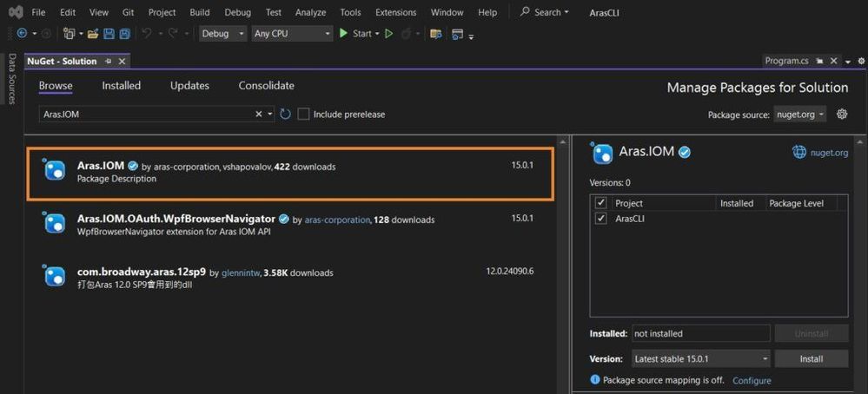Screen dimensions: 868x394
Task: Enable the Include prerelease checkbox
Action: click(x=303, y=114)
